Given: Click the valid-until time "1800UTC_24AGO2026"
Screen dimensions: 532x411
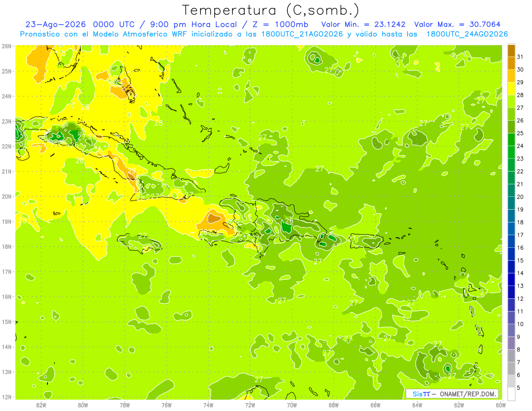Looking at the screenshot, I should click(x=467, y=34).
